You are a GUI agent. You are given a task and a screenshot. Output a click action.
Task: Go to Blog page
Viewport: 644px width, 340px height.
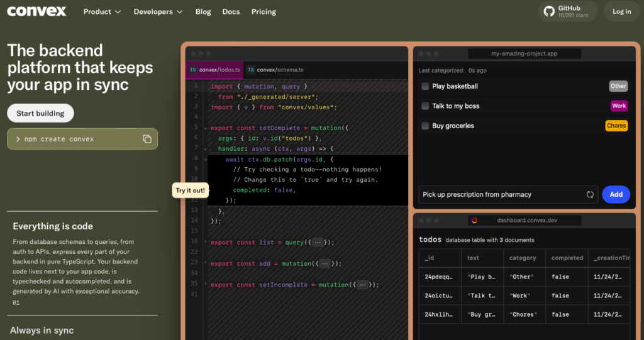pos(203,11)
